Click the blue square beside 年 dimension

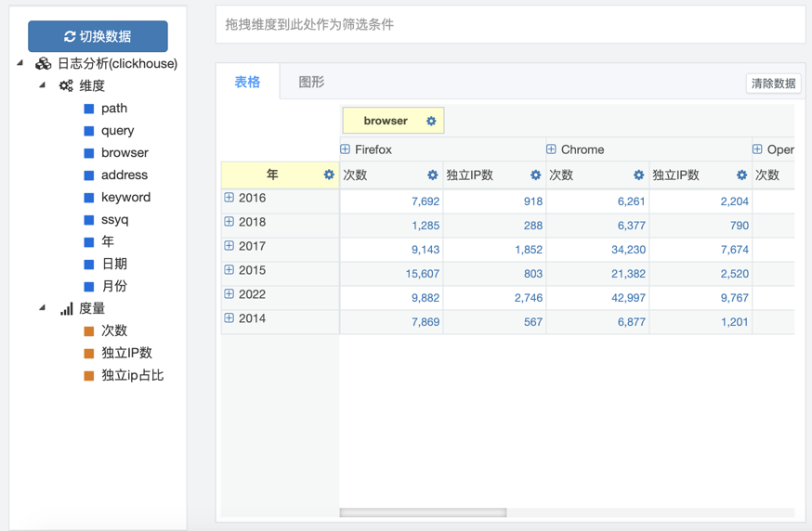(89, 242)
